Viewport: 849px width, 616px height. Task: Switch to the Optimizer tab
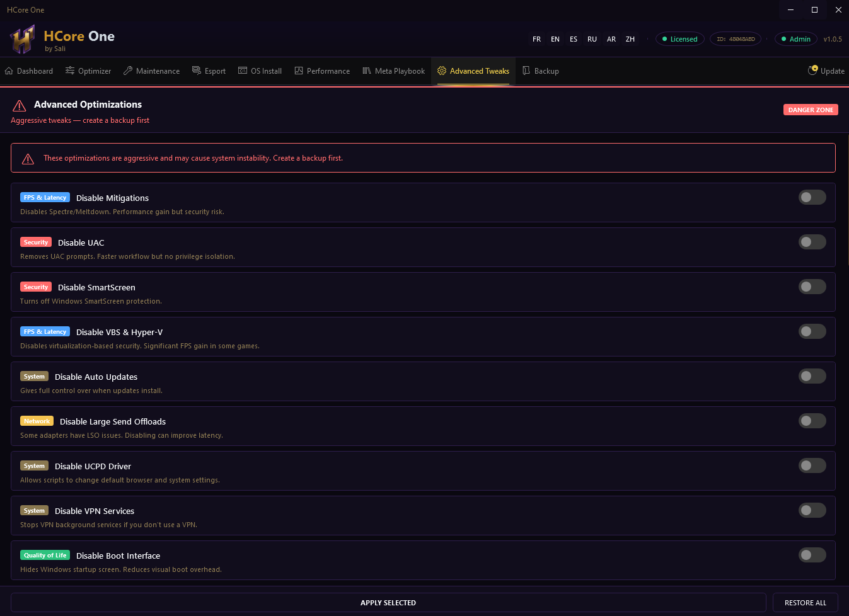coord(88,71)
